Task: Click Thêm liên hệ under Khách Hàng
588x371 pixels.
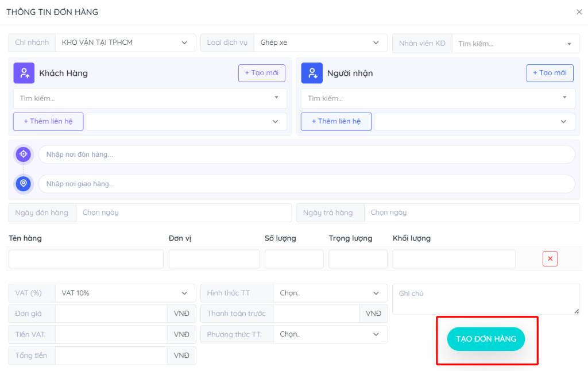Action: tap(48, 121)
